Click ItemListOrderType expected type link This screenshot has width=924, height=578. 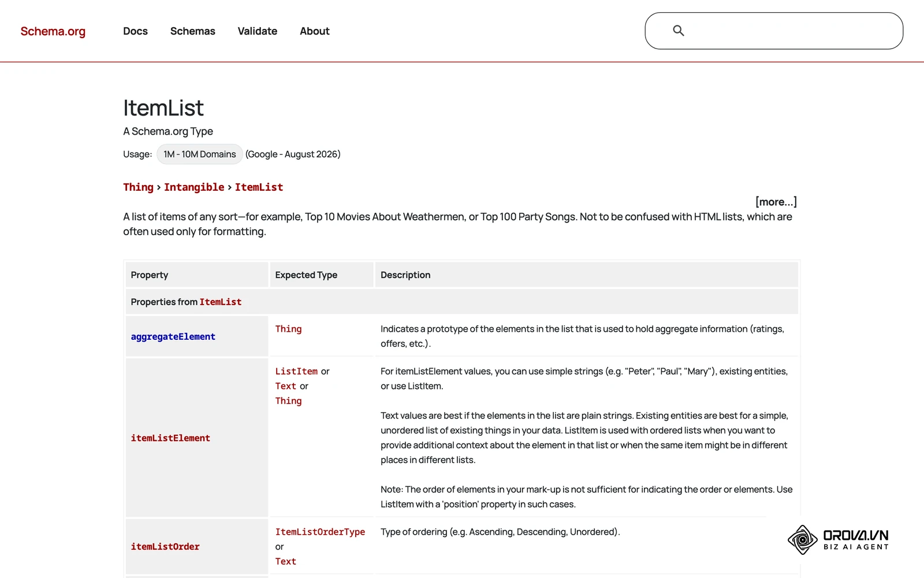[320, 532]
